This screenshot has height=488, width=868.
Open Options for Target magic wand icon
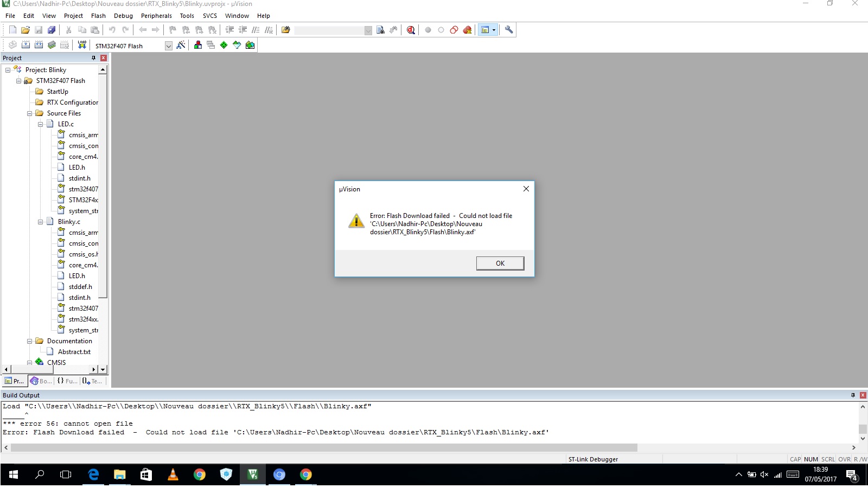coord(181,45)
